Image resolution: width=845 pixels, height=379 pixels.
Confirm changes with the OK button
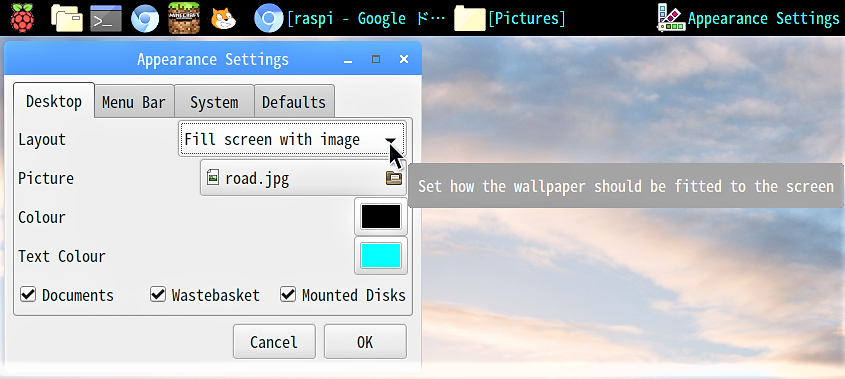click(x=365, y=342)
